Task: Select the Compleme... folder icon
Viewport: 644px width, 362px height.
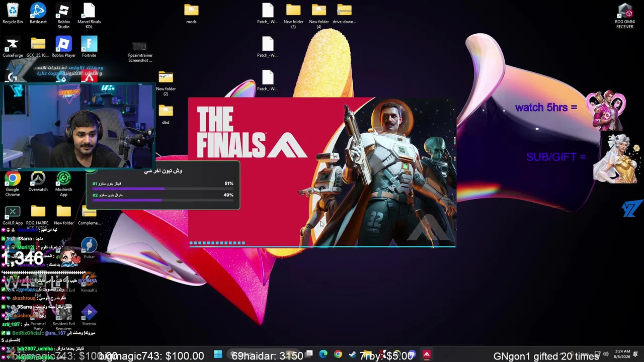Action: pyautogui.click(x=89, y=215)
